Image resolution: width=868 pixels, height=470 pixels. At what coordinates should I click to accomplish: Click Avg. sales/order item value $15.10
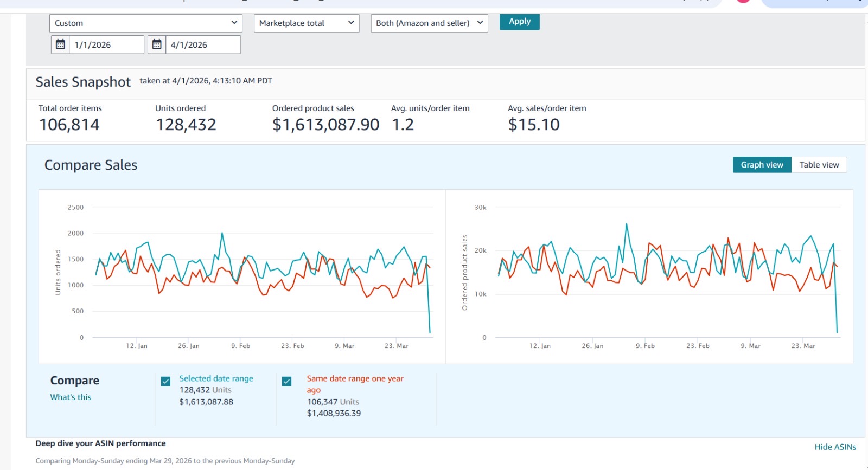(534, 125)
